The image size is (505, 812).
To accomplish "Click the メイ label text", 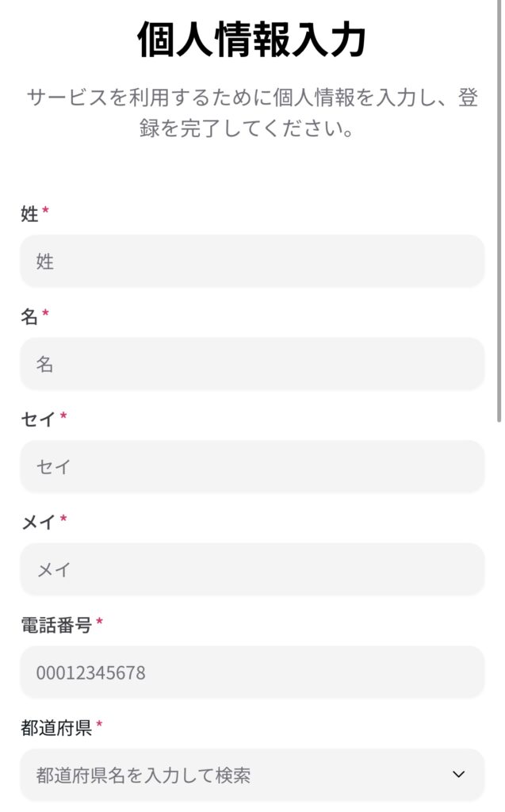I will pyautogui.click(x=38, y=522).
